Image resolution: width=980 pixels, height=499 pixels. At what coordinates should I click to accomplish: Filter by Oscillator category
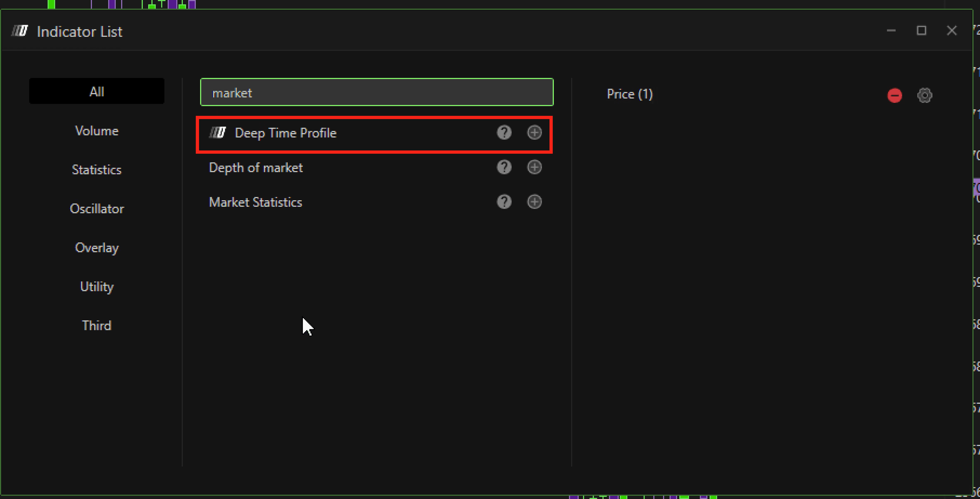click(x=97, y=209)
